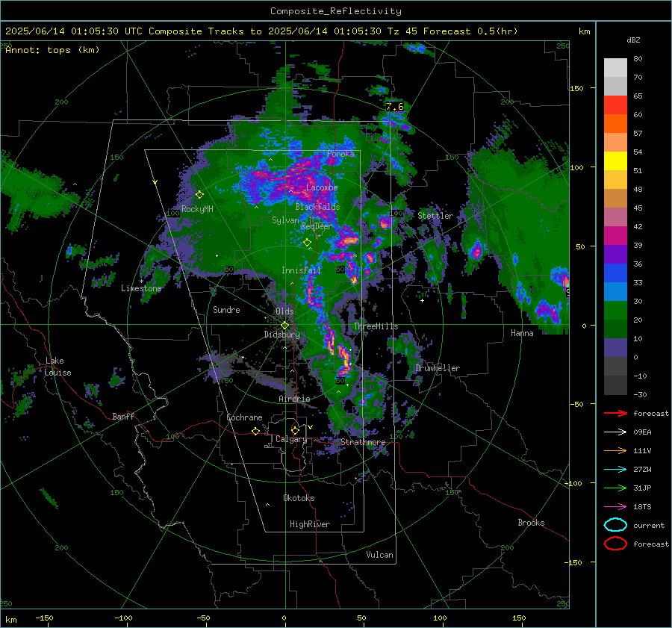Click the Annot: tops (km) label
The width and height of the screenshot is (672, 628).
click(x=52, y=50)
